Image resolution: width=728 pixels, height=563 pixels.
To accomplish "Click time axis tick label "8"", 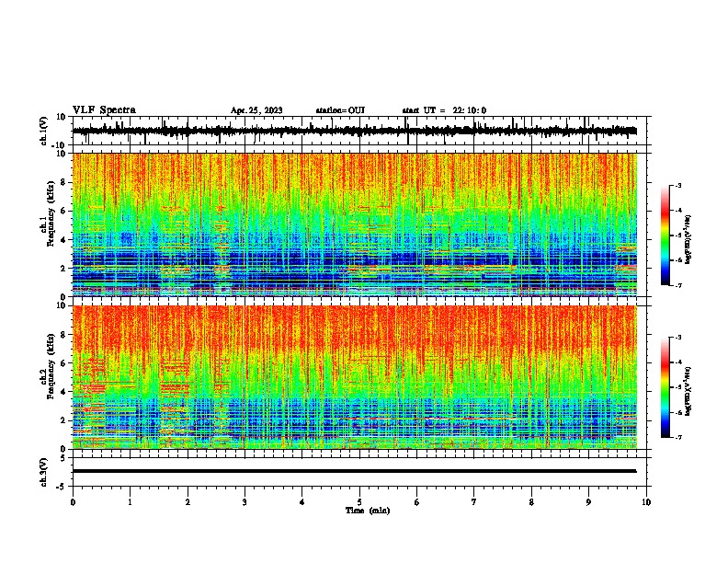I will 531,502.
